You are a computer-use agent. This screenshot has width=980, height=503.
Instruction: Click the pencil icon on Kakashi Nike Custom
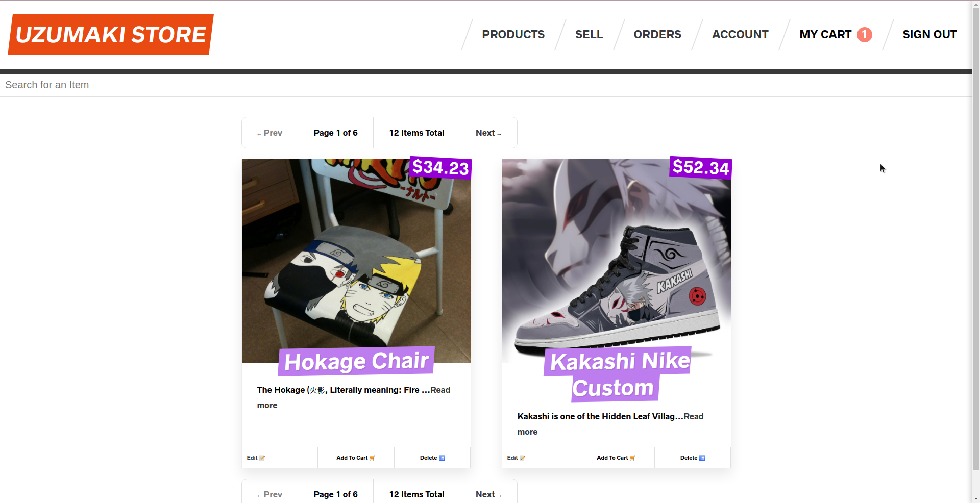pyautogui.click(x=523, y=458)
